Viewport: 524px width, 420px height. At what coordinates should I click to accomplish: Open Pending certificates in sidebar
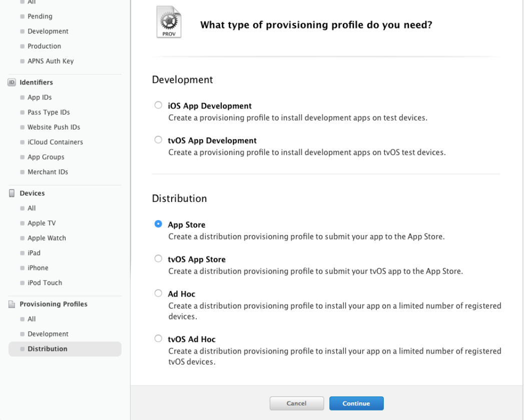(40, 16)
